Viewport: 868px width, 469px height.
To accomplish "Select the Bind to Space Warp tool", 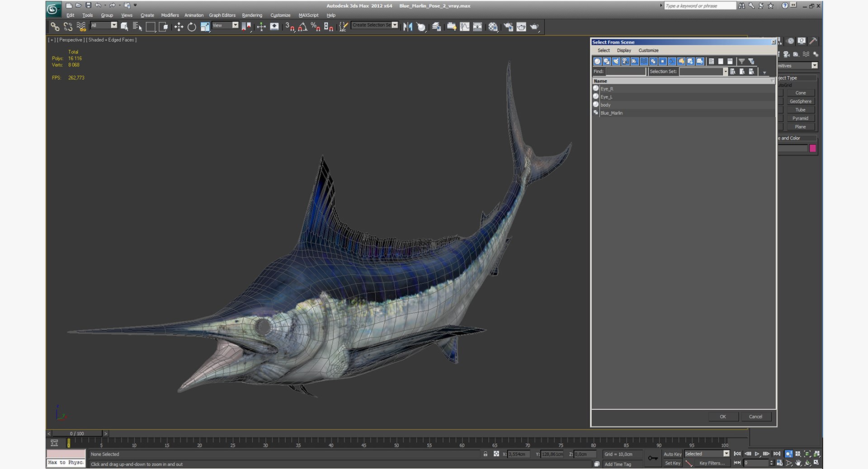I will 81,27.
